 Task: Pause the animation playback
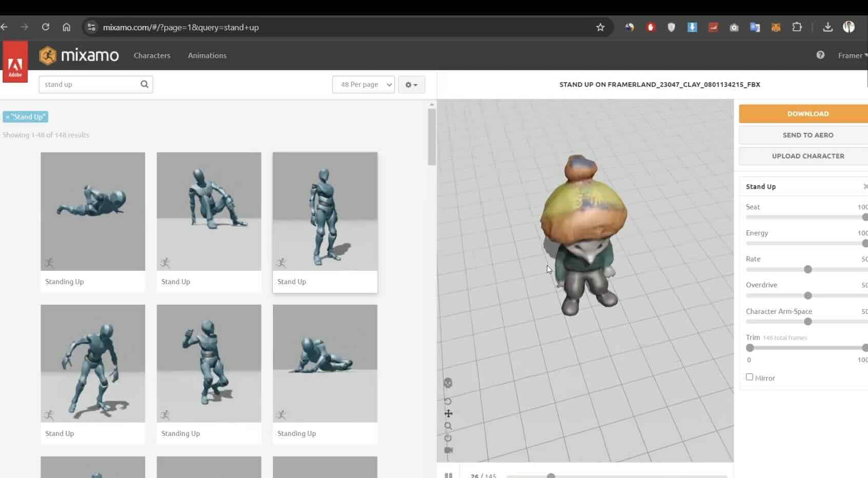click(x=448, y=475)
